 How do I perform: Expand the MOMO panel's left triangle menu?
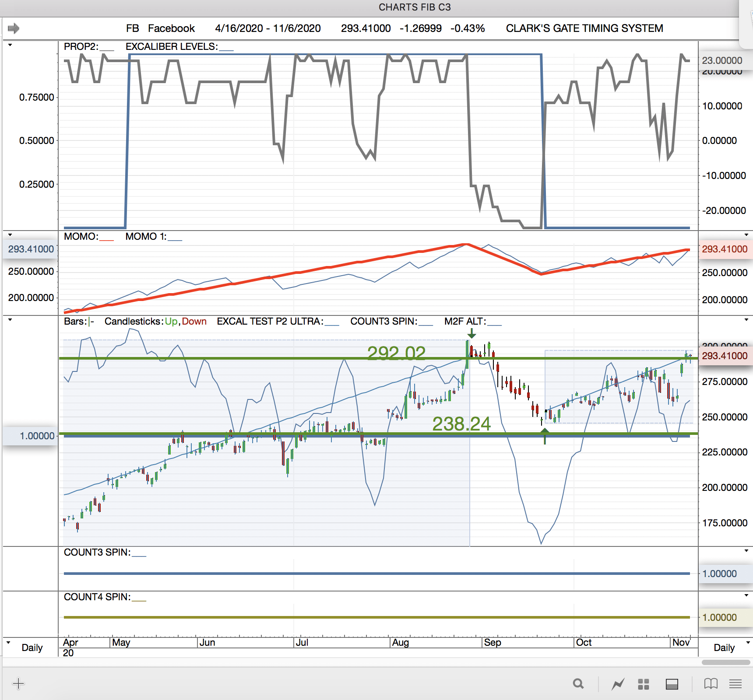pos(10,235)
